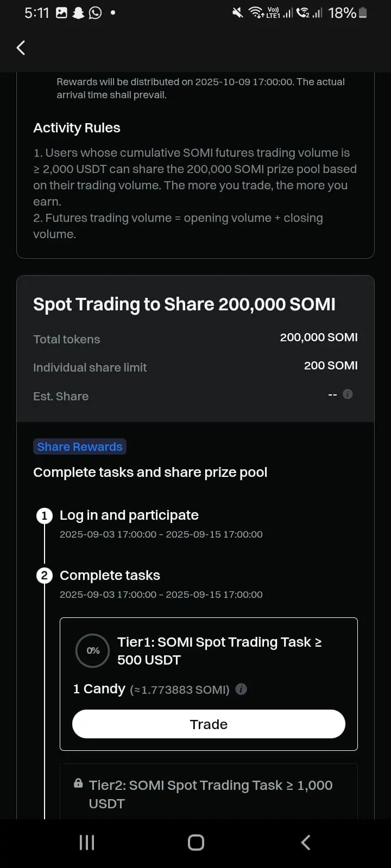Tap the Snapchat notification icon

[79, 12]
